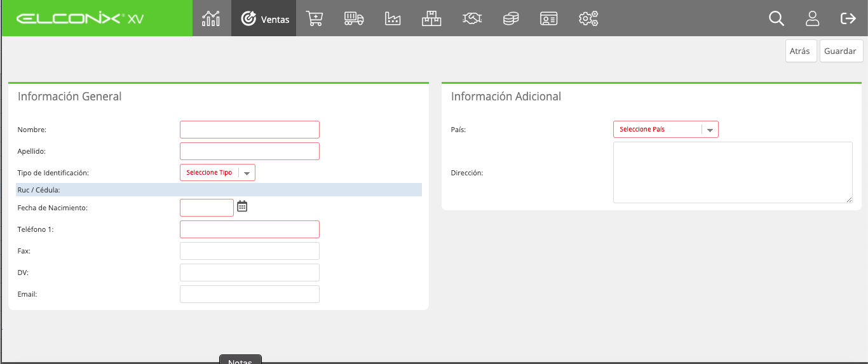Viewport: 868px width, 364px height.
Task: Open the Ventas module tab
Action: coord(264,18)
